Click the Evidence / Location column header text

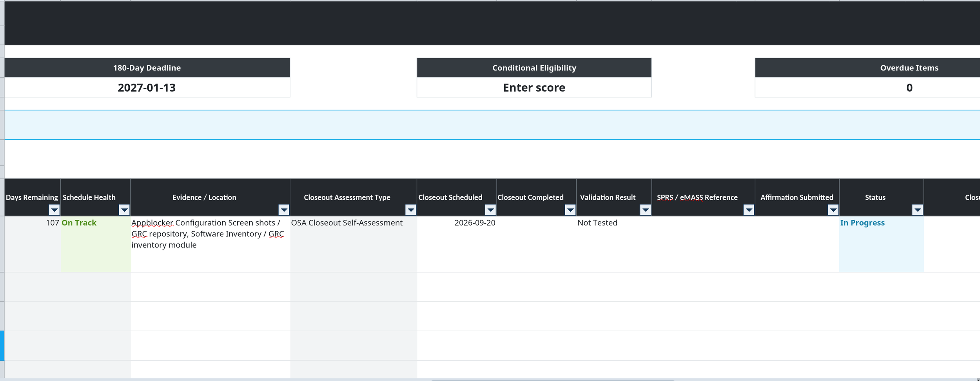coord(204,197)
